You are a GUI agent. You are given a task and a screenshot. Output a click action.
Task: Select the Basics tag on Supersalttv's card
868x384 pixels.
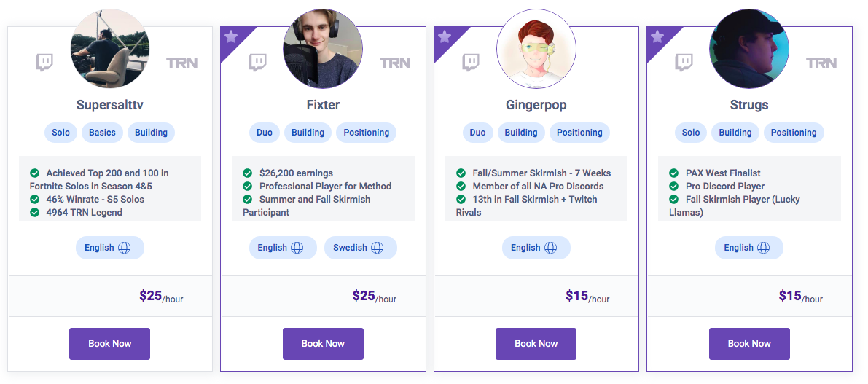tap(103, 133)
